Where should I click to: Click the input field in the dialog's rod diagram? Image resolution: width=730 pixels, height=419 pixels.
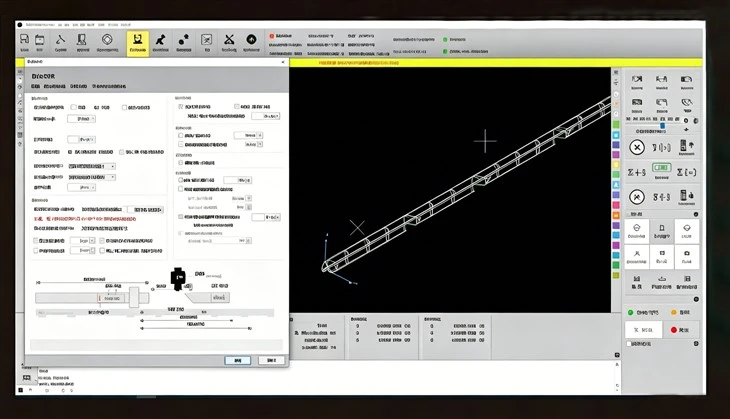point(111,298)
